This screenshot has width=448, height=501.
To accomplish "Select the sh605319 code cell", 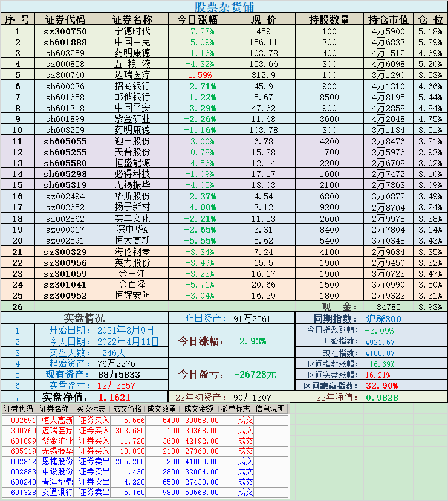I will [65, 185].
